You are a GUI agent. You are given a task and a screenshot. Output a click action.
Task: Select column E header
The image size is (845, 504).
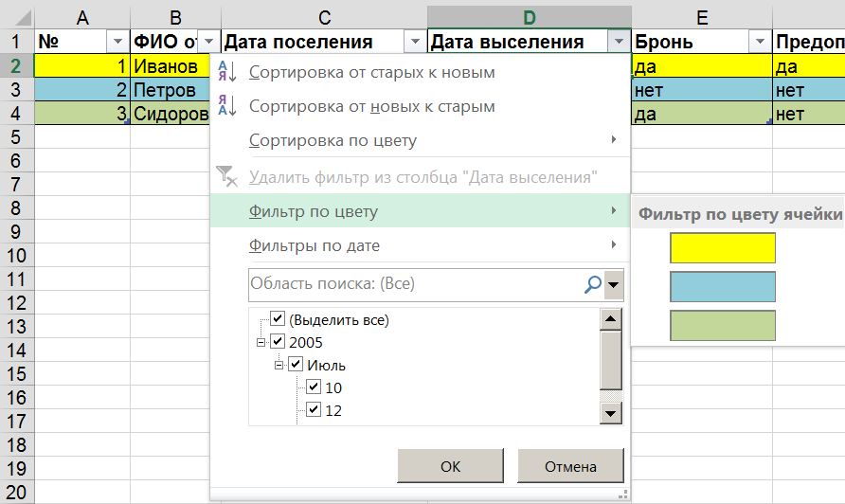[702, 18]
